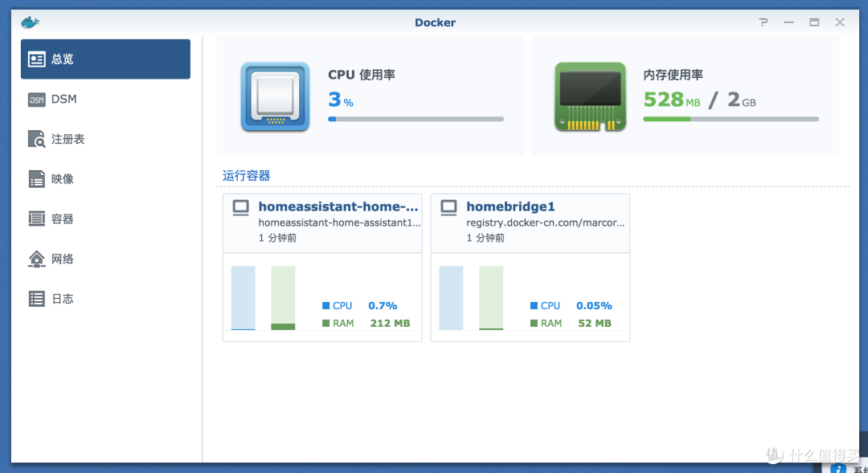The width and height of the screenshot is (868, 473).
Task: Click the 容器 list icon
Action: pyautogui.click(x=36, y=218)
